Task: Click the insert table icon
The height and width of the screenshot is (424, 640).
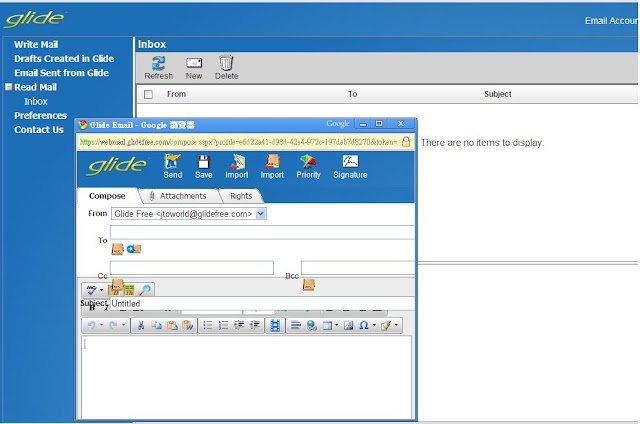Action: 327,325
